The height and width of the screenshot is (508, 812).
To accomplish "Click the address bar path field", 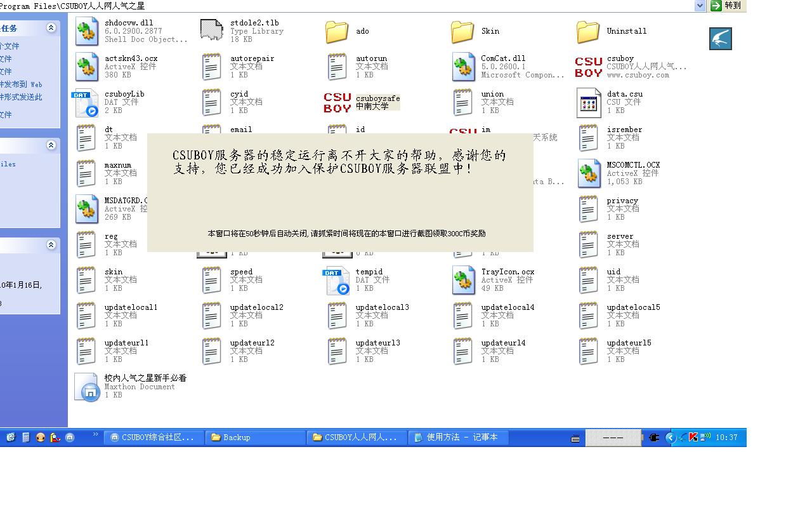I will tap(347, 6).
